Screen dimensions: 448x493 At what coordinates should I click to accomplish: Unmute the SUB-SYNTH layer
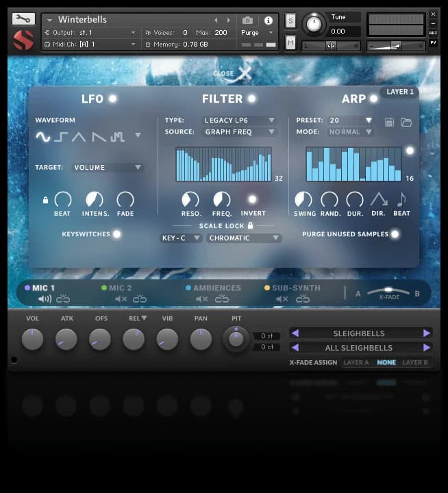pos(282,299)
